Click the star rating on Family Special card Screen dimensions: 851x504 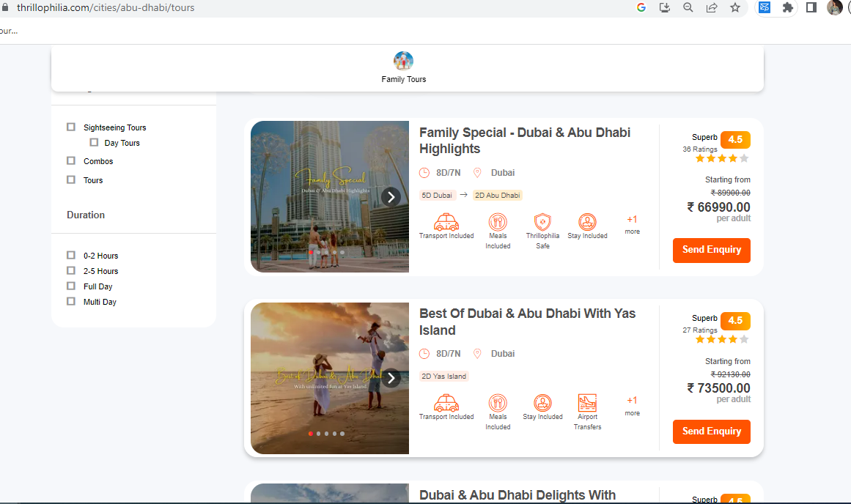click(x=722, y=158)
